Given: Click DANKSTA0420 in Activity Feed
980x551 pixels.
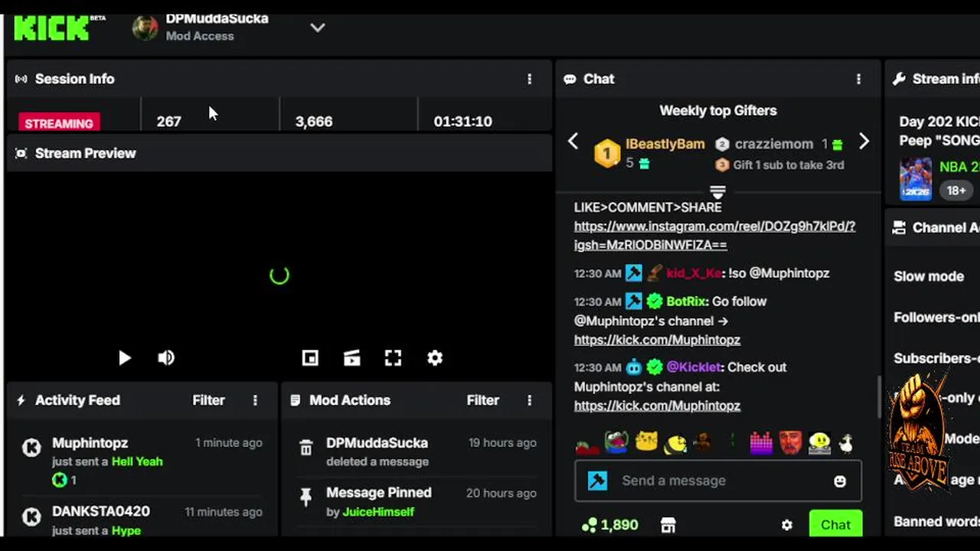Looking at the screenshot, I should [101, 511].
